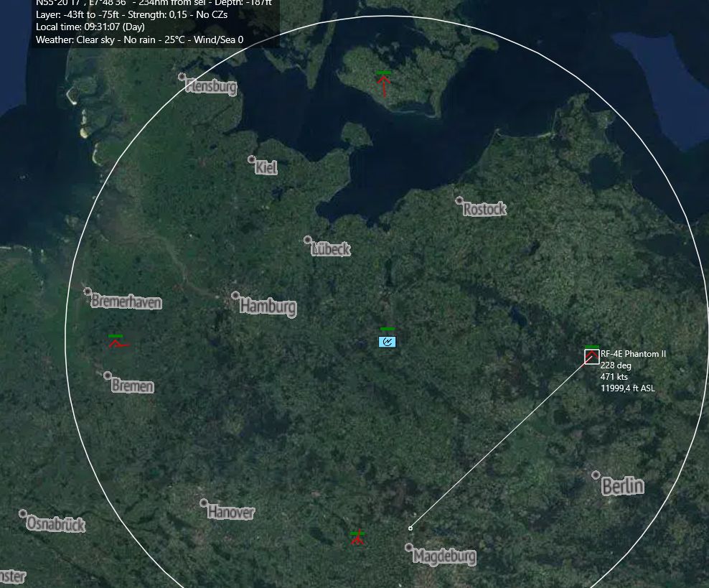Click the Berlin city marker

[x=596, y=475]
